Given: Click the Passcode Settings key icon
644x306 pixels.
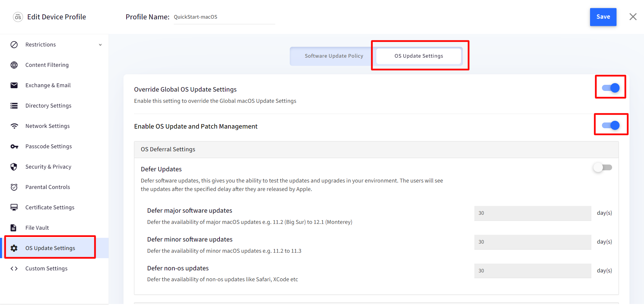Looking at the screenshot, I should (x=14, y=146).
